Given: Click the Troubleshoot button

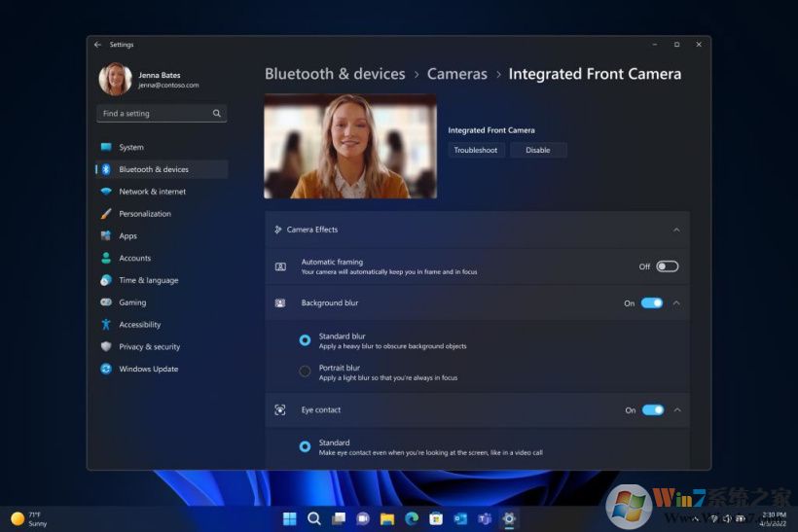Looking at the screenshot, I should [x=476, y=150].
